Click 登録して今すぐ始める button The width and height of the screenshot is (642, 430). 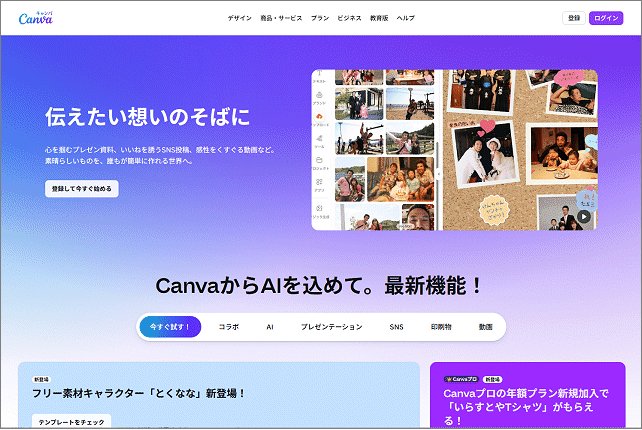(81, 188)
